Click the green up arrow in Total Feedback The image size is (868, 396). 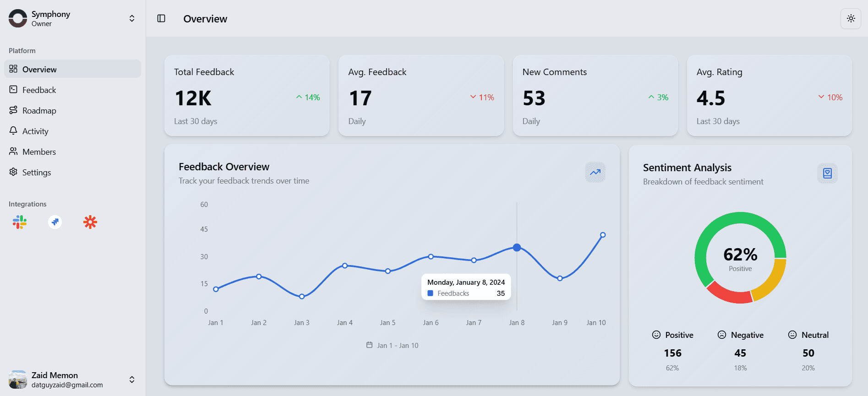click(299, 97)
